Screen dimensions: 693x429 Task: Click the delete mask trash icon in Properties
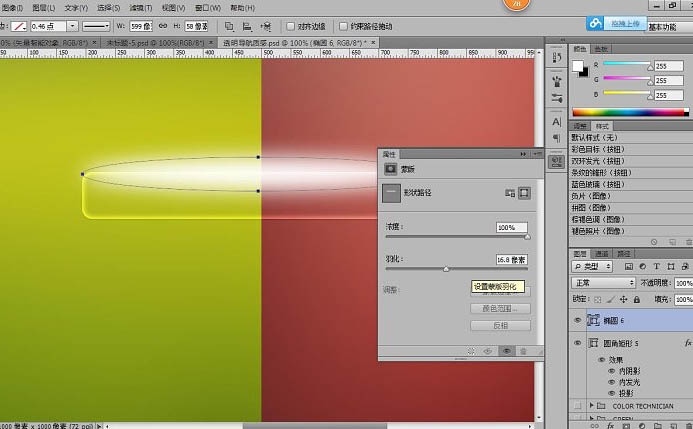coord(523,351)
